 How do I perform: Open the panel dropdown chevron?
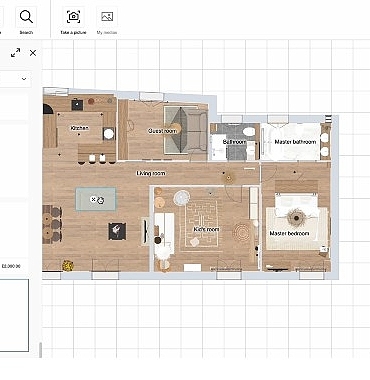pos(24,79)
